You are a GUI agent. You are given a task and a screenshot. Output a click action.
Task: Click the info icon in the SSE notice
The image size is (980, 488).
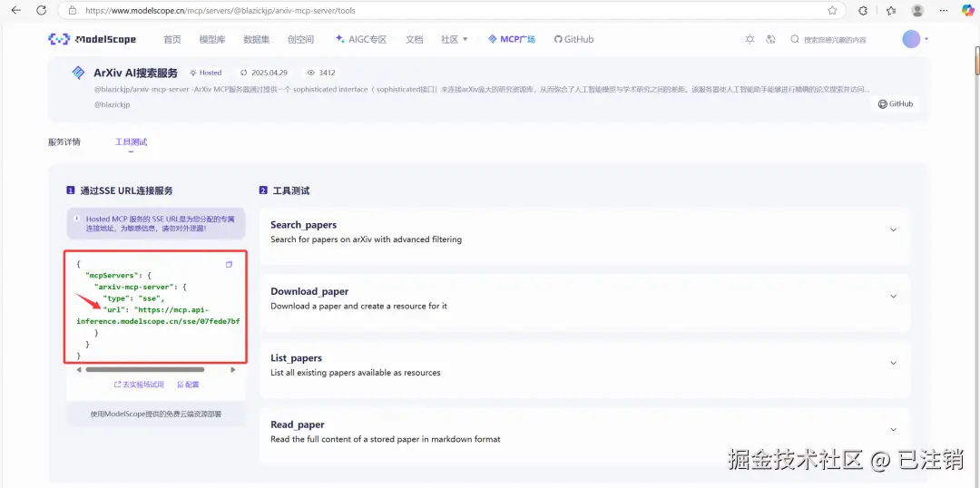click(x=77, y=219)
